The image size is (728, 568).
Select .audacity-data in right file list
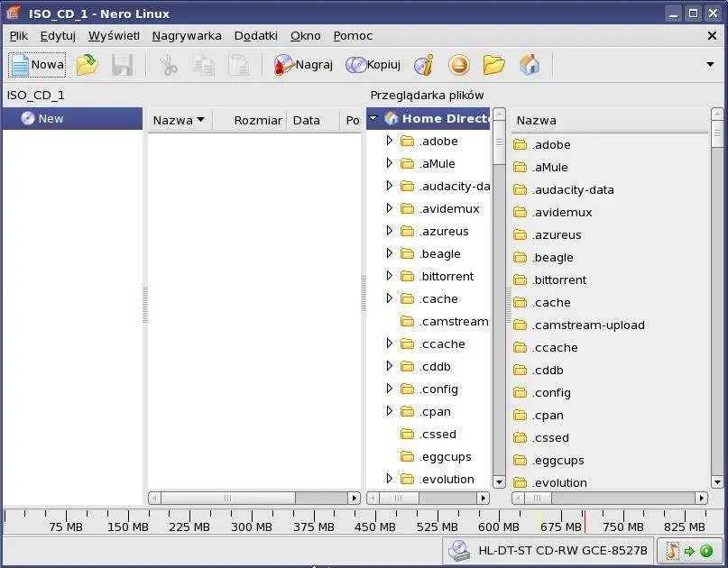(x=564, y=190)
